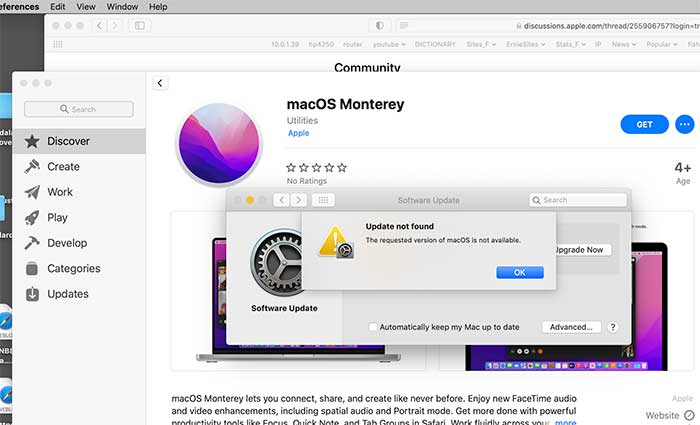
Task: Open Safari favorites grid icon
Action: click(58, 44)
